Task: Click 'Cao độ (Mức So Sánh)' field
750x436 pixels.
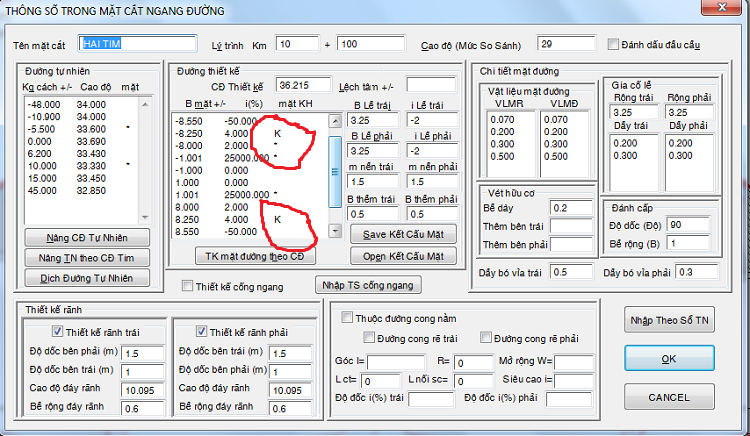Action: pyautogui.click(x=566, y=44)
